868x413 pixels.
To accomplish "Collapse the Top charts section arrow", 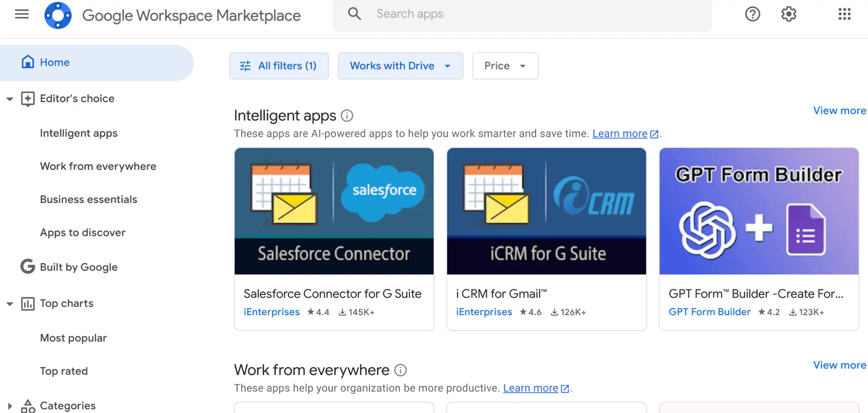I will 10,304.
